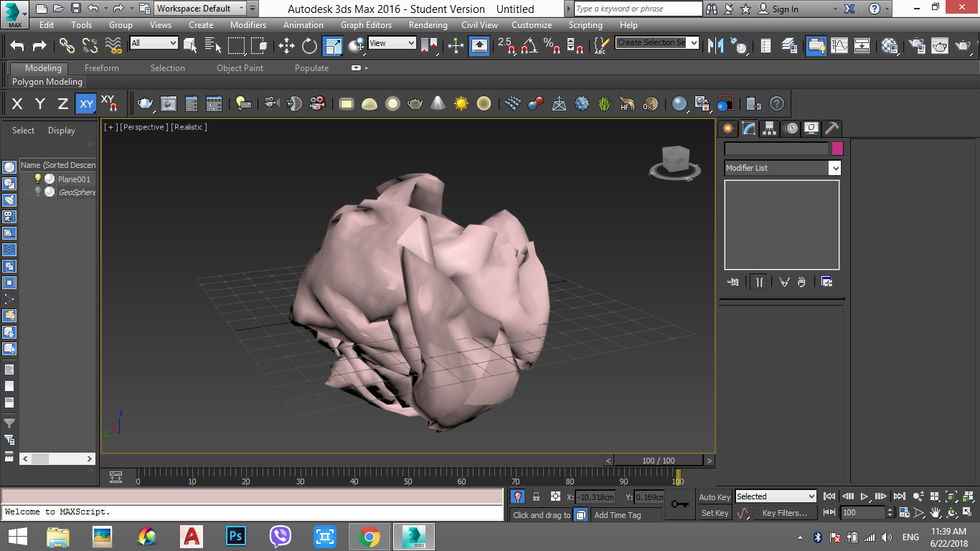The width and height of the screenshot is (980, 551).
Task: Open the Rendering menu
Action: coord(428,25)
